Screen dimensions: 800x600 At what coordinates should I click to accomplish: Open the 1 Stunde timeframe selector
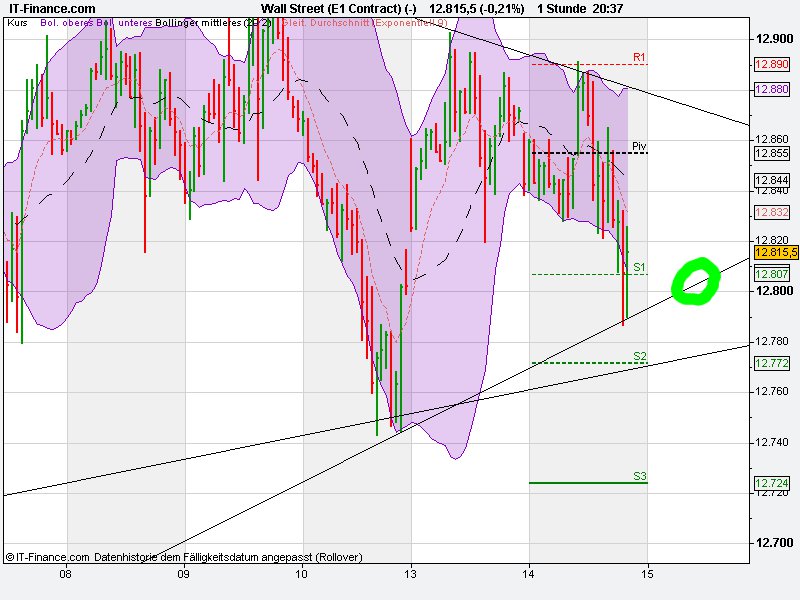pyautogui.click(x=560, y=8)
